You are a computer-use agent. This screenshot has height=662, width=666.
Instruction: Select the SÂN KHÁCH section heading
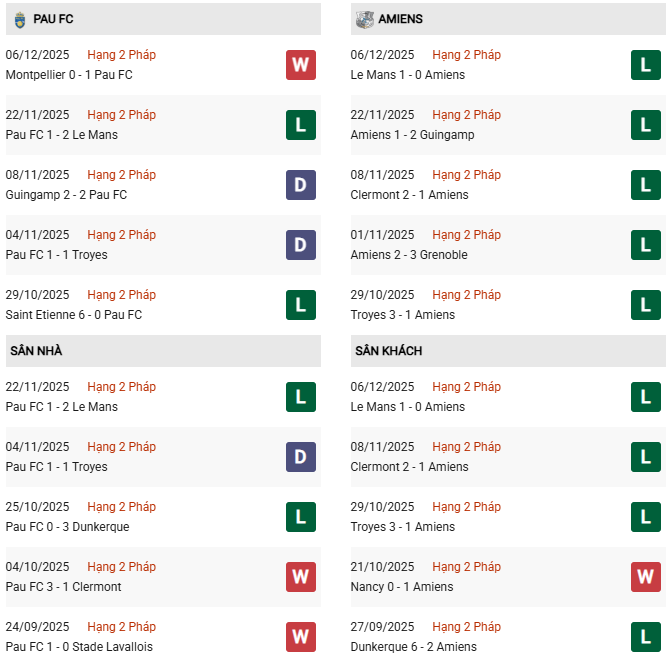[388, 351]
